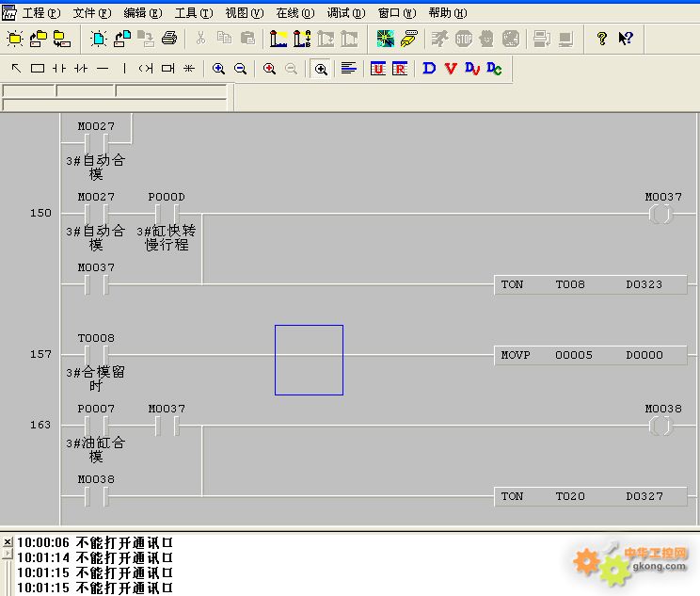Close the message output pane
This screenshot has width=700, height=596.
click(x=8, y=542)
